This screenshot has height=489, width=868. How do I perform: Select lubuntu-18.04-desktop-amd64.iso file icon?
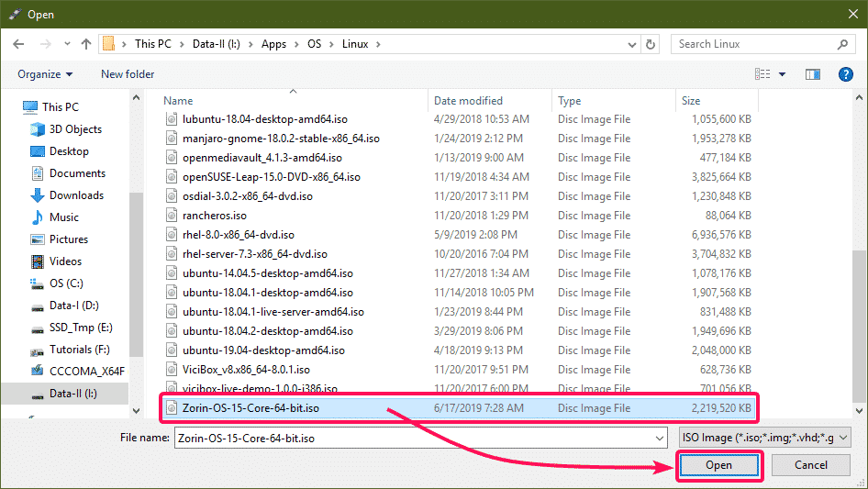click(x=172, y=119)
